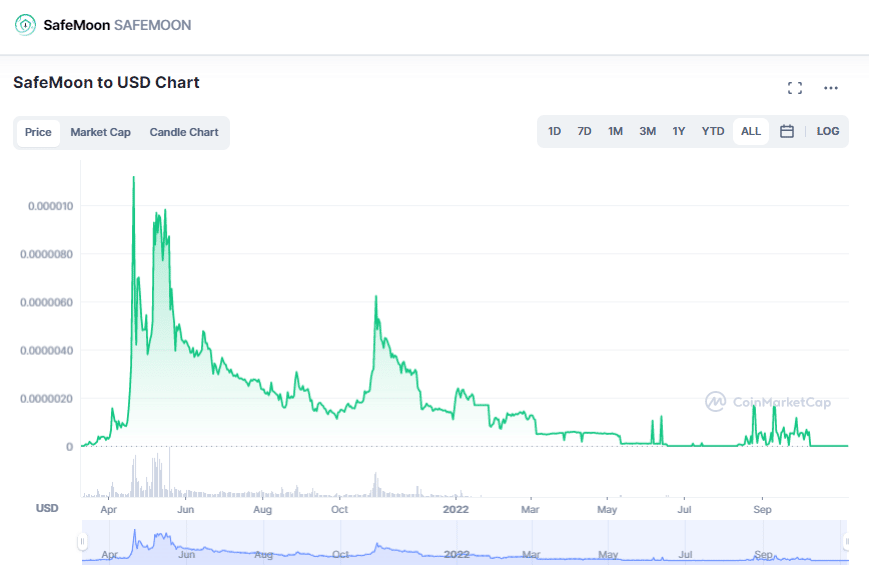Select the 1Y time range

pyautogui.click(x=679, y=131)
